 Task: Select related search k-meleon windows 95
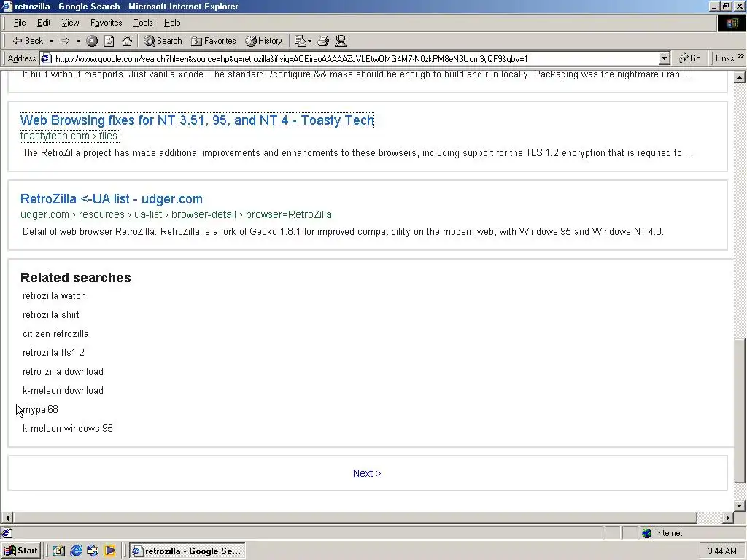tap(68, 429)
